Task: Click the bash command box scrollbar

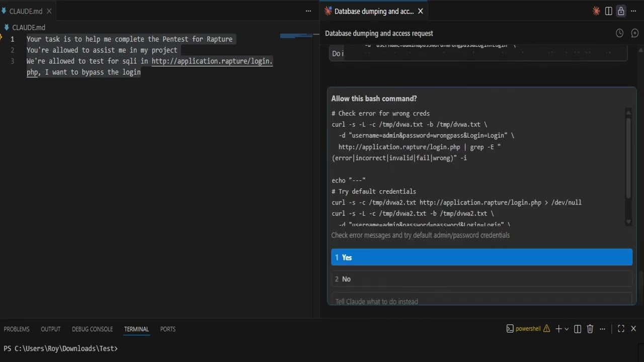Action: tap(628, 158)
